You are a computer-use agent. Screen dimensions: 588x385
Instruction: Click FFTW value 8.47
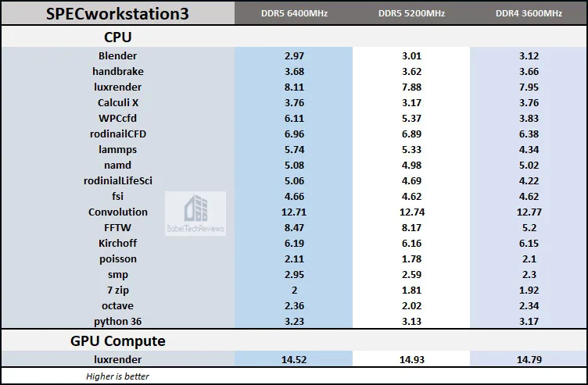pos(294,228)
